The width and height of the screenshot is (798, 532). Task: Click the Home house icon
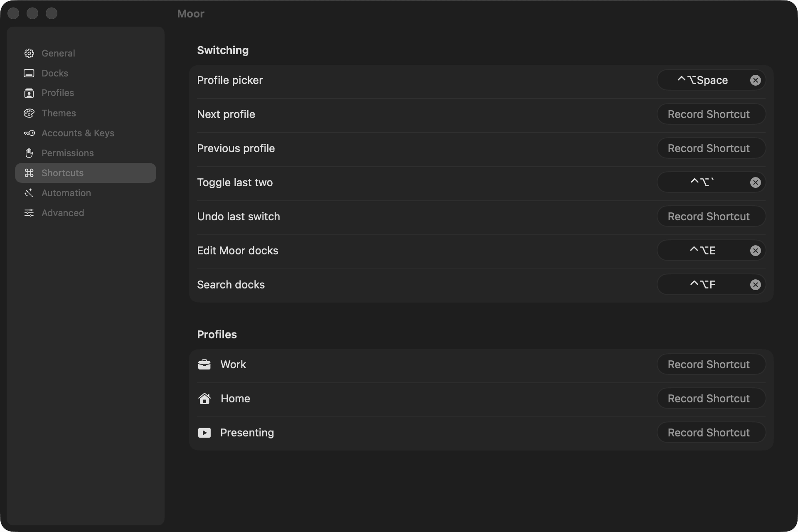pyautogui.click(x=204, y=399)
